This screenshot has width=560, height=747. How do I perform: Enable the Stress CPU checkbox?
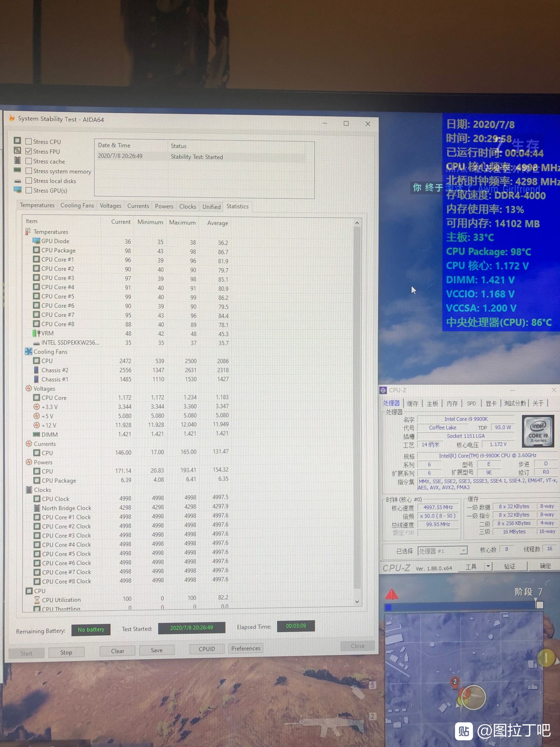(29, 141)
